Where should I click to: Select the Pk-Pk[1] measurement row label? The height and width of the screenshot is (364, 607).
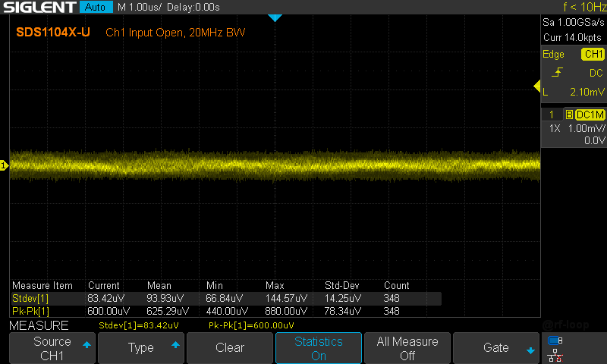(x=30, y=311)
